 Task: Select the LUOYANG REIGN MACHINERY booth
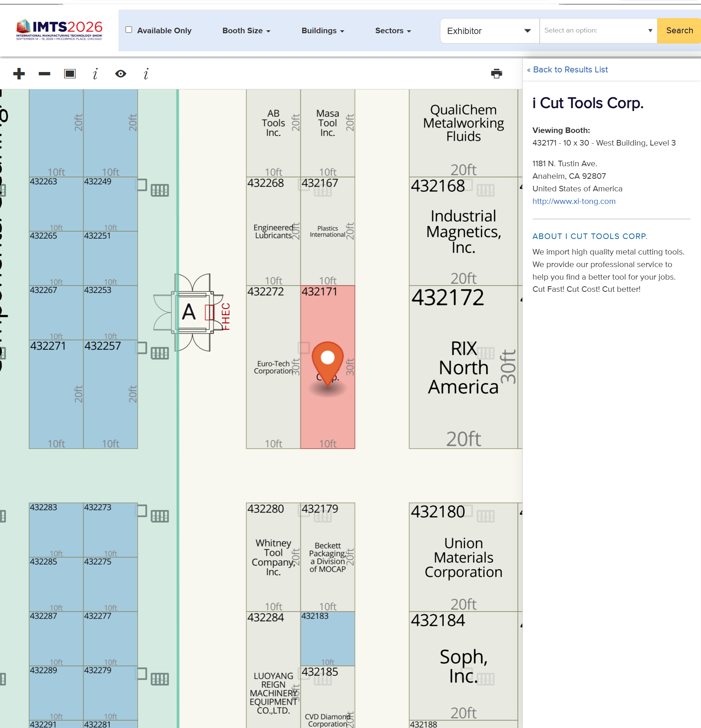(273, 670)
